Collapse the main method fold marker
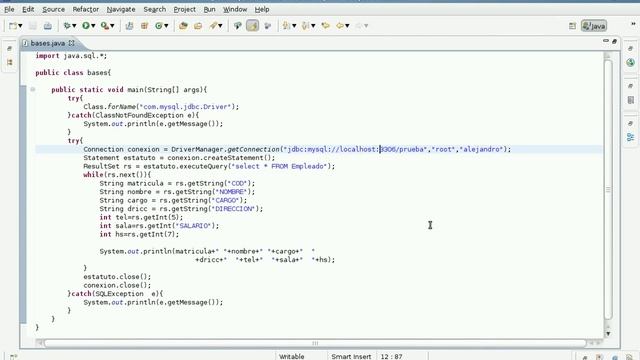 [33, 89]
